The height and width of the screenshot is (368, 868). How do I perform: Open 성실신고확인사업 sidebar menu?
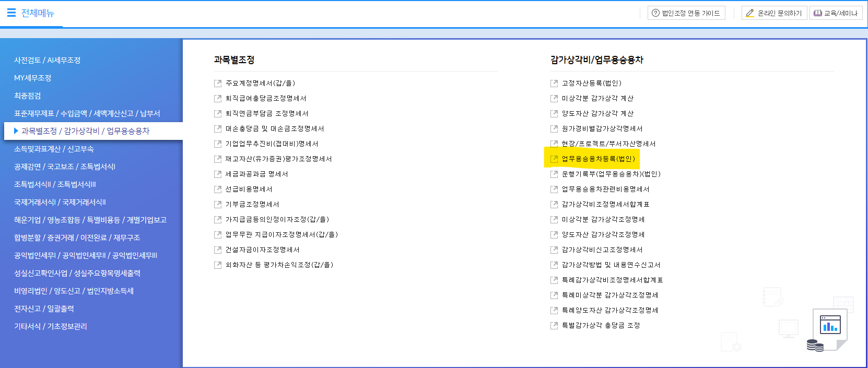[x=77, y=273]
